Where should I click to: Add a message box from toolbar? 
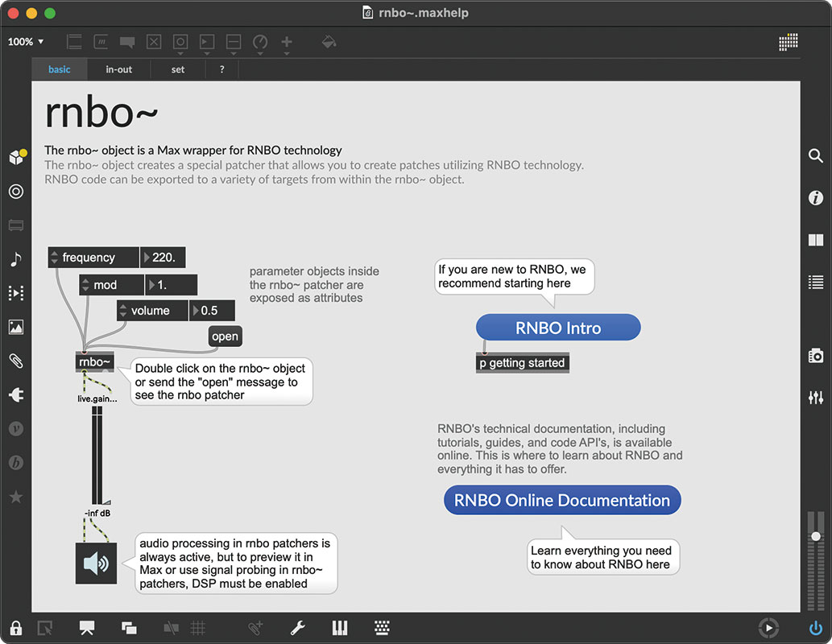[x=101, y=42]
